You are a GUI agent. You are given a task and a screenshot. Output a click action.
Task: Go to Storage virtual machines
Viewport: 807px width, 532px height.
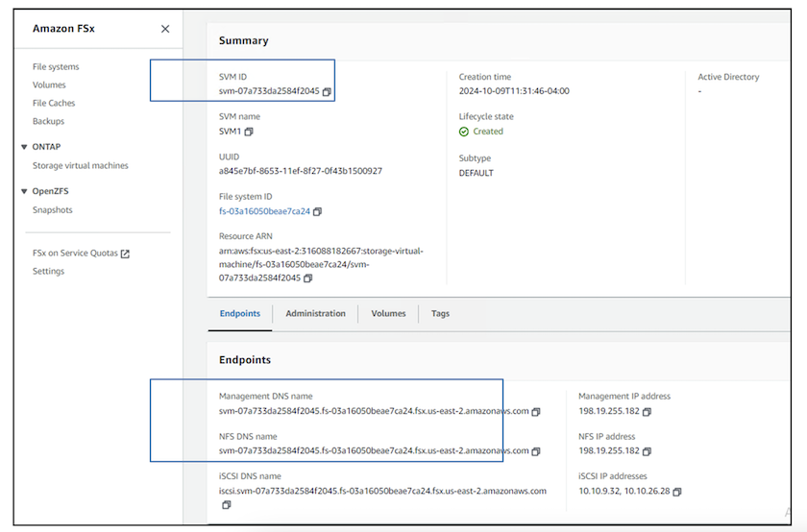click(80, 166)
